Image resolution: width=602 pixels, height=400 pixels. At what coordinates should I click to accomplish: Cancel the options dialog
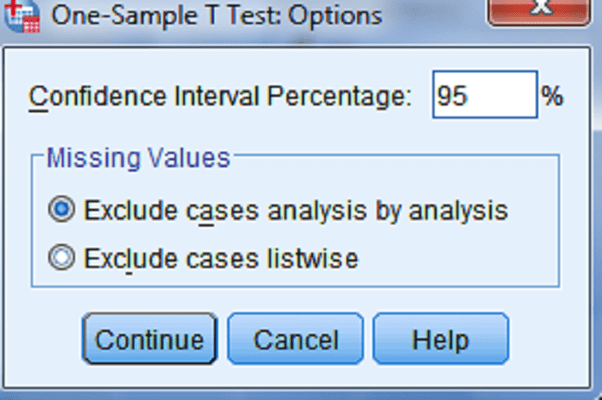[295, 339]
